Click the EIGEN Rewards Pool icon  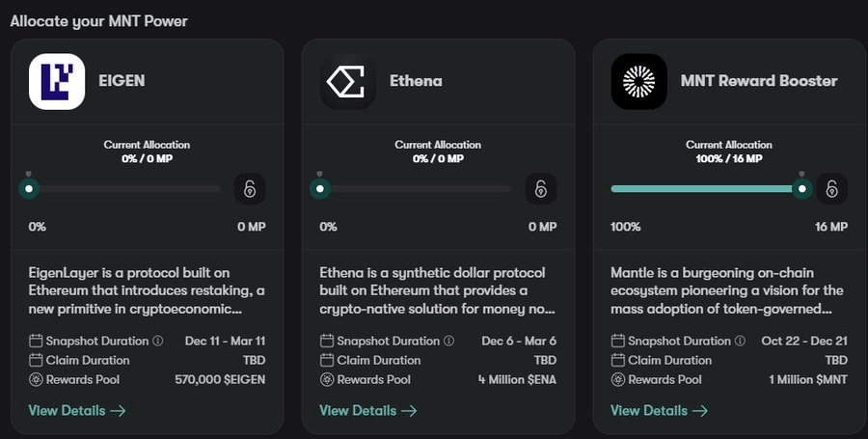tap(36, 379)
